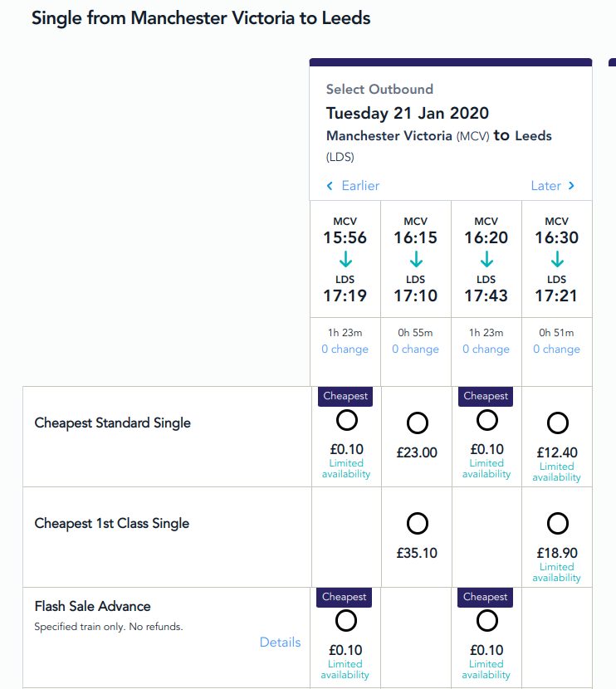Image resolution: width=616 pixels, height=689 pixels.
Task: Show Later outbound trains
Action: click(x=545, y=186)
